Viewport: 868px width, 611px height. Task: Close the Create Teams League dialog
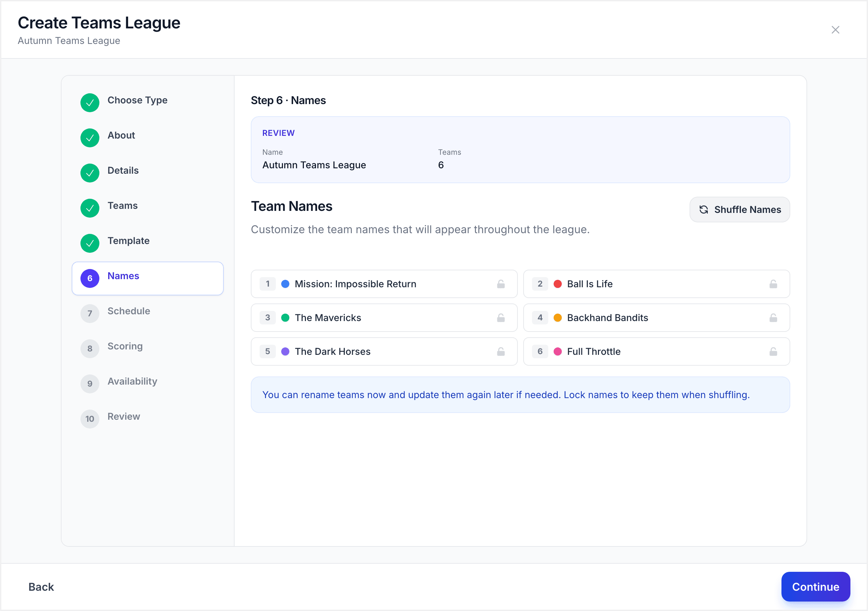tap(835, 30)
